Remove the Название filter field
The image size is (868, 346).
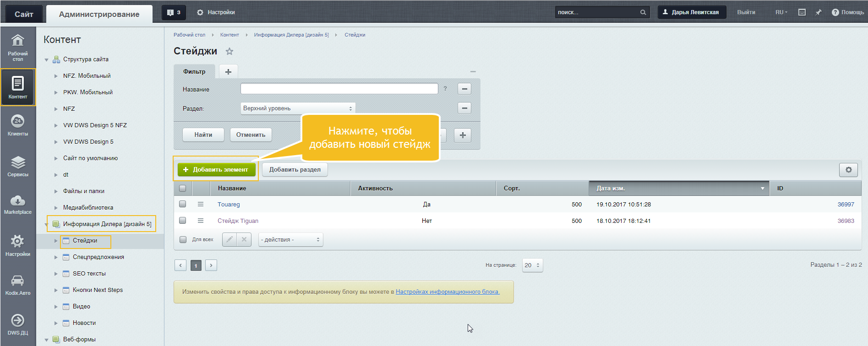tap(464, 89)
